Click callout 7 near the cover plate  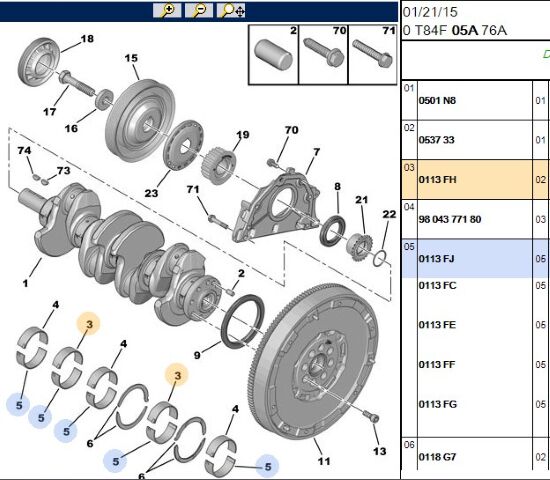point(316,152)
